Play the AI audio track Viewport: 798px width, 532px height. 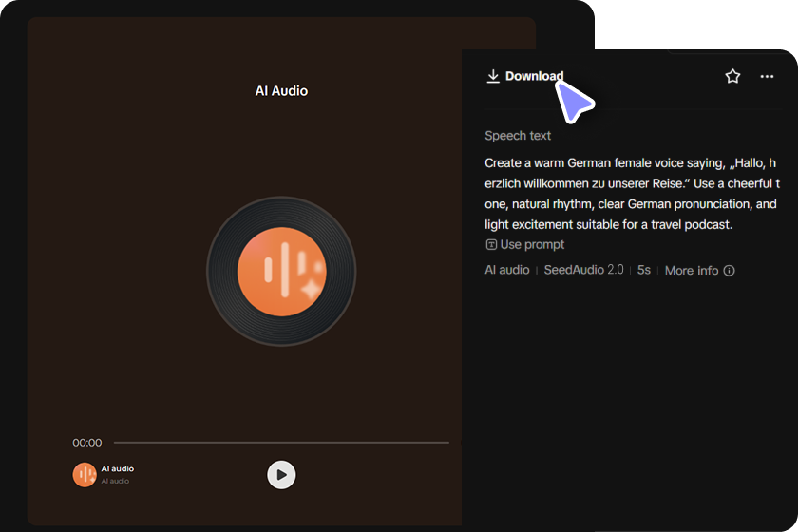pyautogui.click(x=281, y=474)
